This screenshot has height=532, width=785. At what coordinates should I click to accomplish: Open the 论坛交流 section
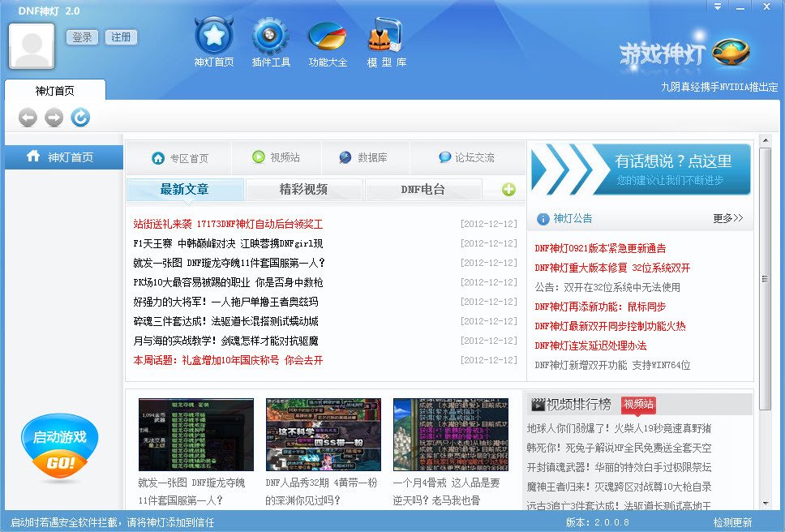pos(466,157)
